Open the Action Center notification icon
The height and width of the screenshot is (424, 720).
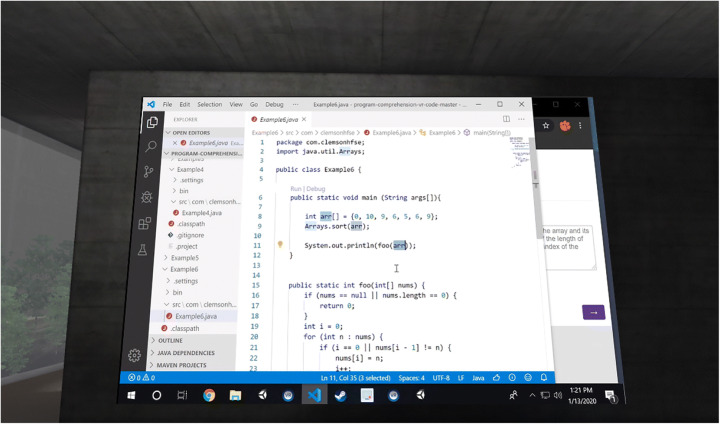tap(611, 396)
